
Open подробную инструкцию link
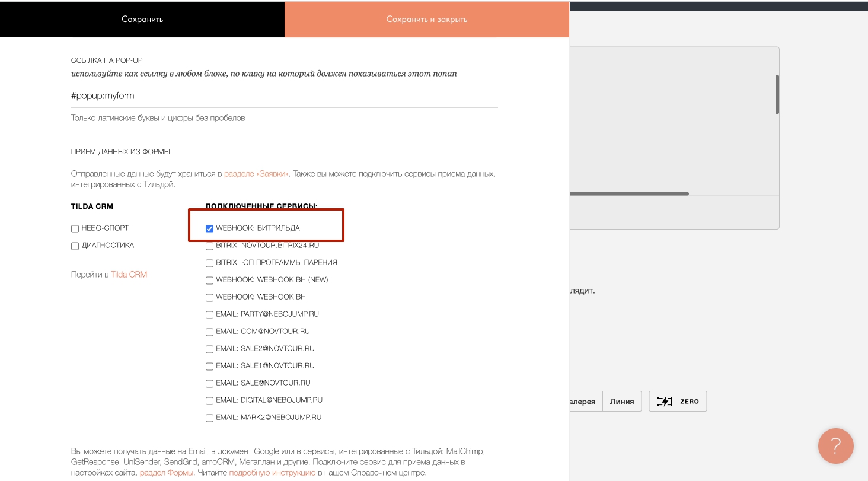pos(272,473)
